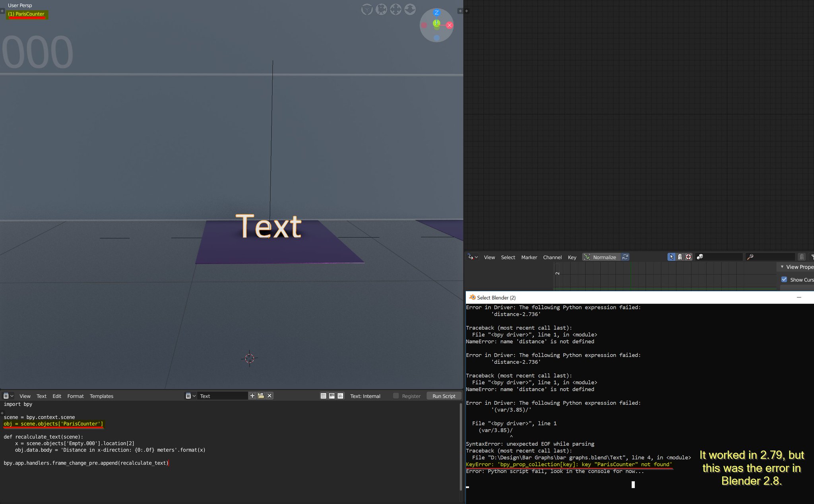Image resolution: width=814 pixels, height=504 pixels.
Task: Click auto-normalization refresh icon next to Normalize
Action: [x=625, y=257]
